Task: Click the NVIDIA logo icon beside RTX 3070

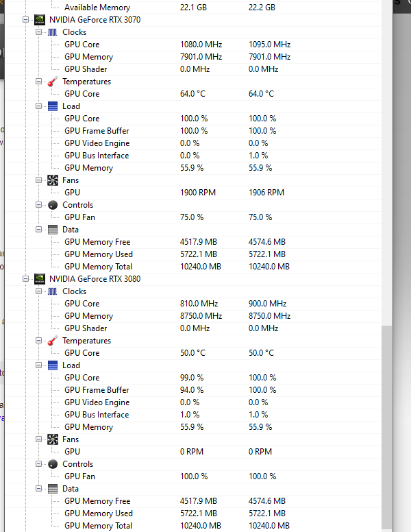Action: 40,20
